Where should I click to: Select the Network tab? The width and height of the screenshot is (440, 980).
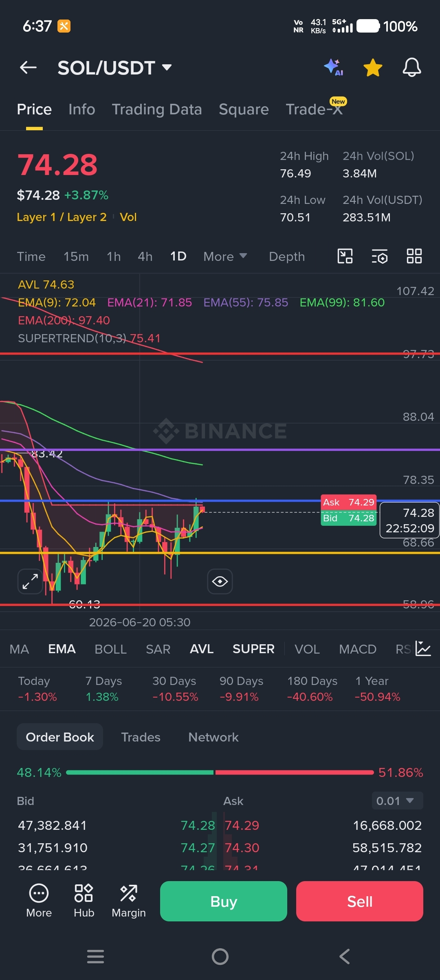213,737
